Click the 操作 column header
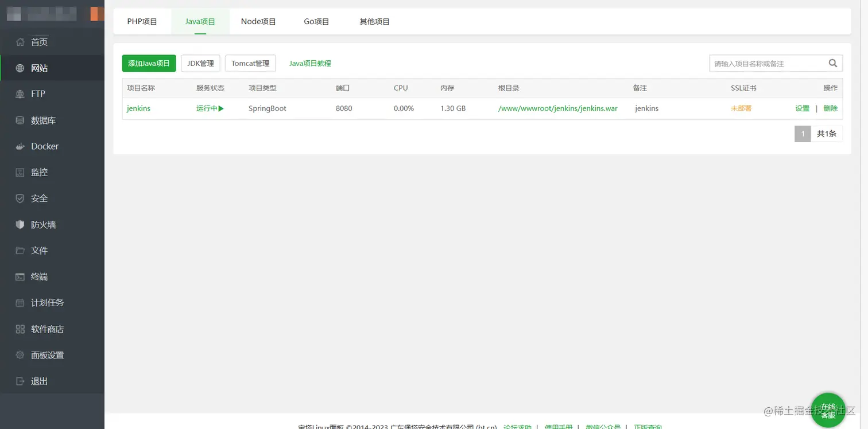Viewport: 868px width, 429px height. pos(830,88)
